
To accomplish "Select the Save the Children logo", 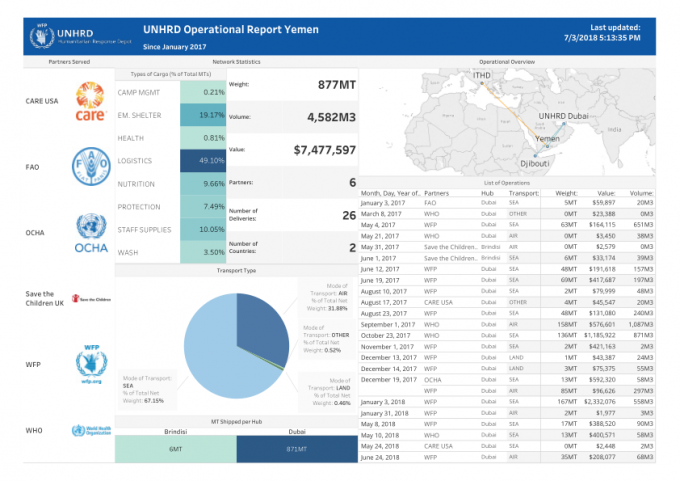I will (x=91, y=298).
